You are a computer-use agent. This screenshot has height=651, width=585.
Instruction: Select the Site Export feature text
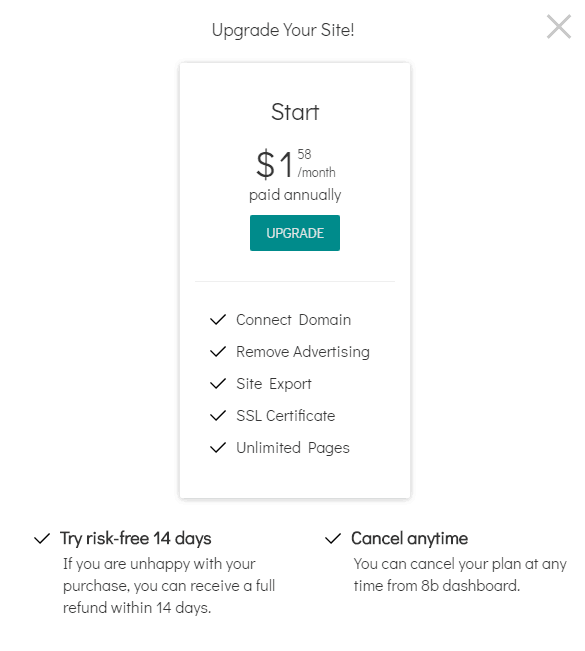pos(274,384)
